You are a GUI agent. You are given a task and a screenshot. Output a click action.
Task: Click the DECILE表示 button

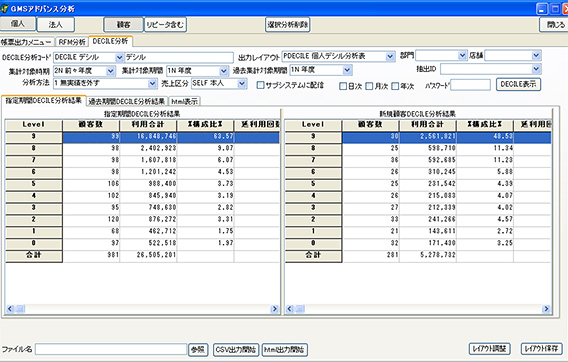pos(518,84)
